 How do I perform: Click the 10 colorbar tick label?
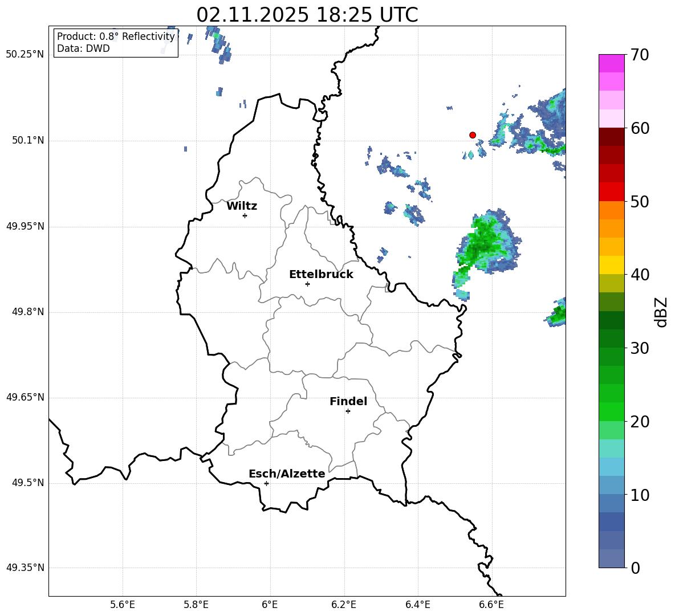(640, 495)
